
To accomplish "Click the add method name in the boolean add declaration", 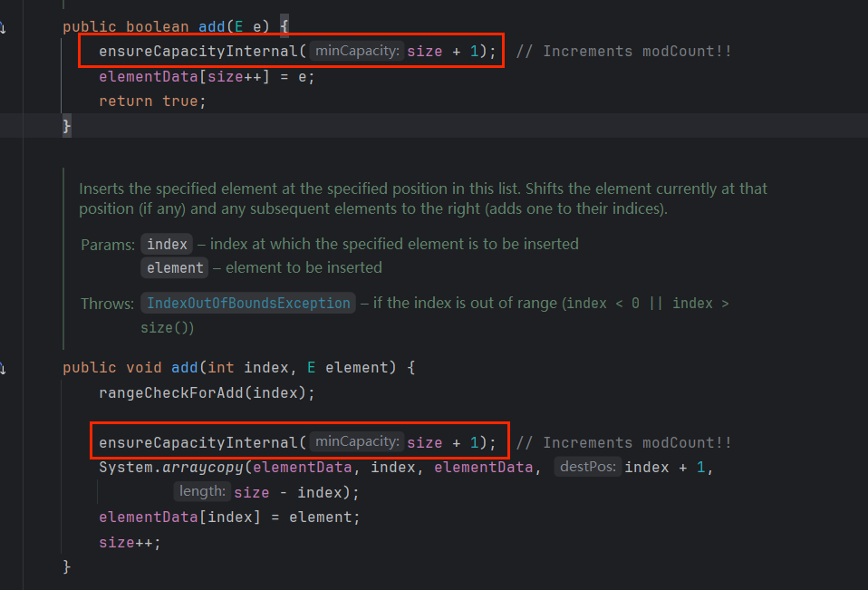I will click(x=211, y=26).
